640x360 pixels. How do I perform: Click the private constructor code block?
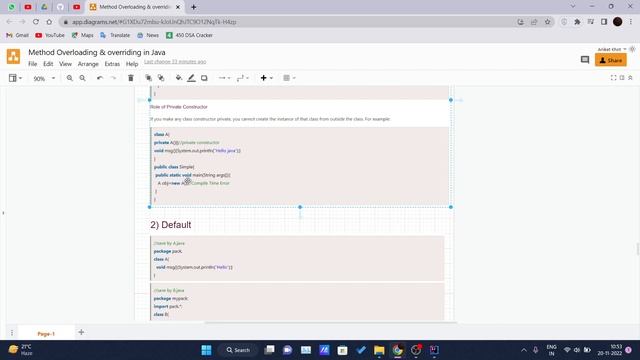[300, 166]
